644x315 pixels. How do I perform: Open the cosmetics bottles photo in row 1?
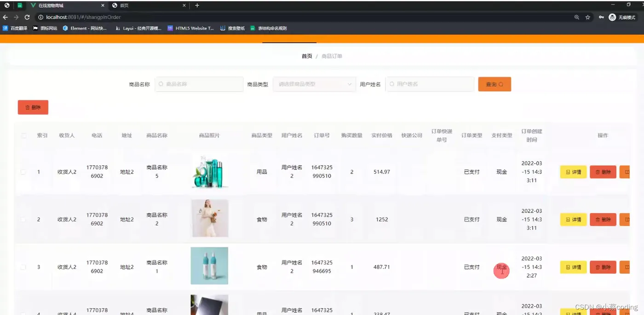coord(209,172)
